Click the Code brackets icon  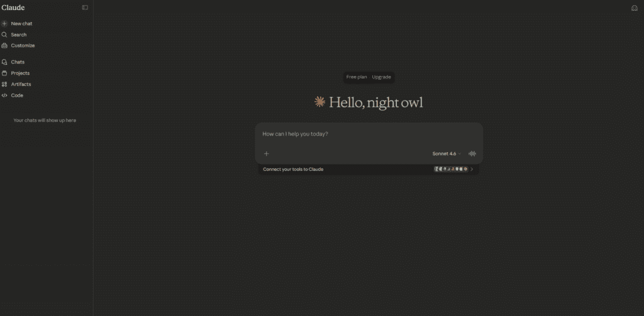(4, 95)
